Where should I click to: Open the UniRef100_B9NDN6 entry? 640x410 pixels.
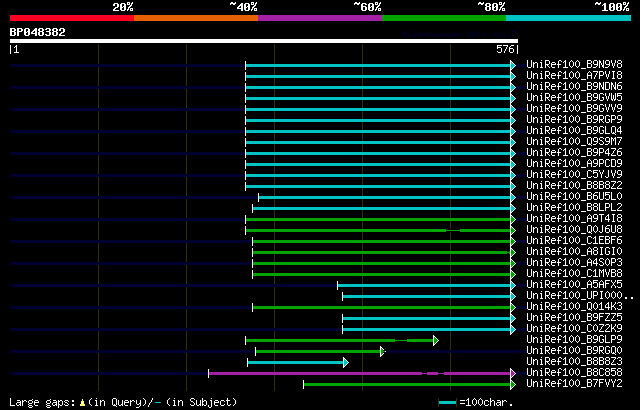click(x=574, y=86)
